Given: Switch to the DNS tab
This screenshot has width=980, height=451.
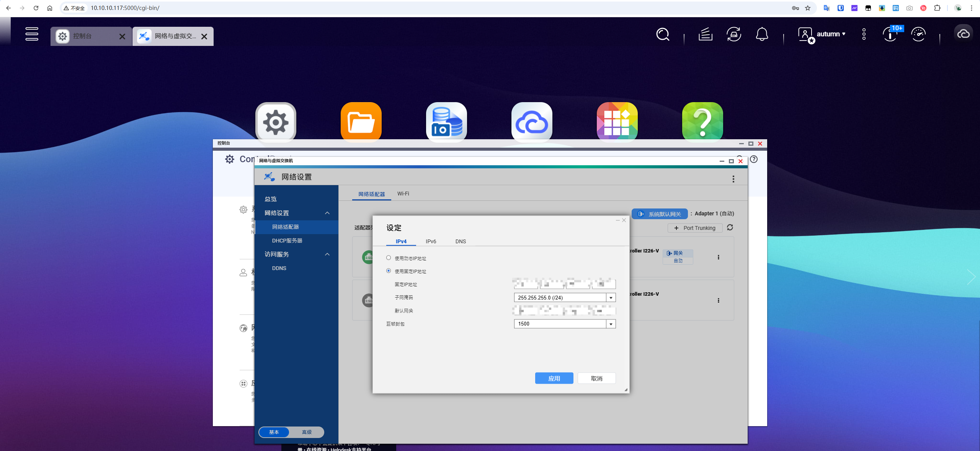Looking at the screenshot, I should (x=461, y=241).
